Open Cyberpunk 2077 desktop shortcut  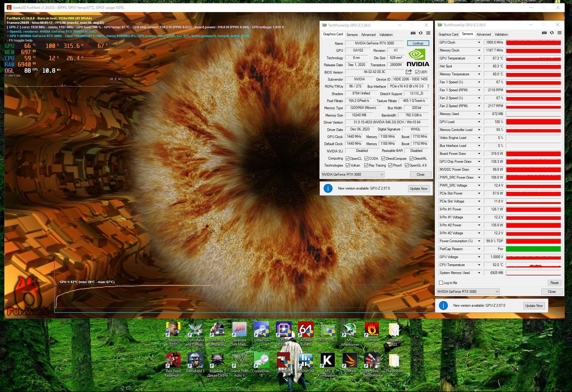[173, 334]
